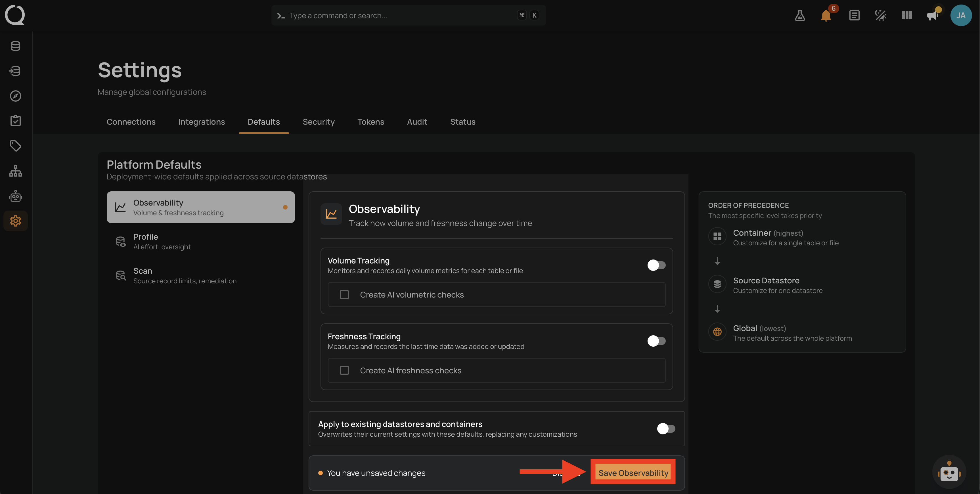Screen dimensions: 980x494
Task: Switch to the Audit tab
Action: [x=417, y=122]
